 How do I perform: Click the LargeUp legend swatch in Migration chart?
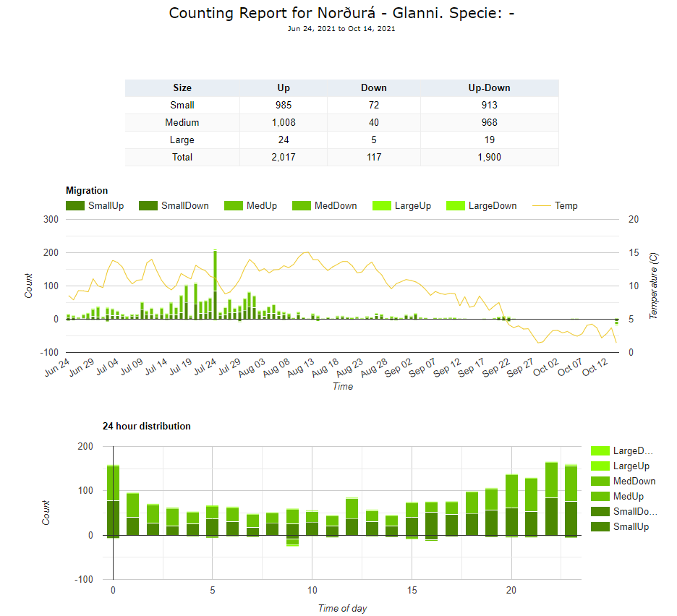(382, 206)
